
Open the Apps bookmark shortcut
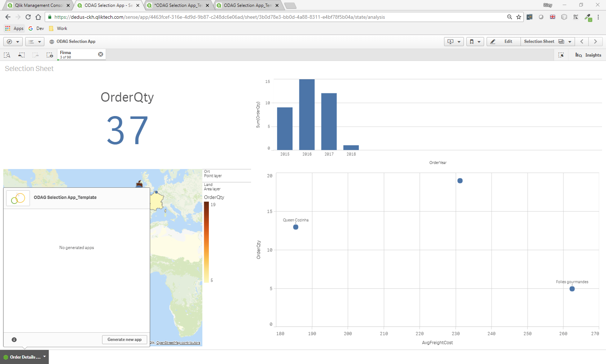(x=14, y=28)
